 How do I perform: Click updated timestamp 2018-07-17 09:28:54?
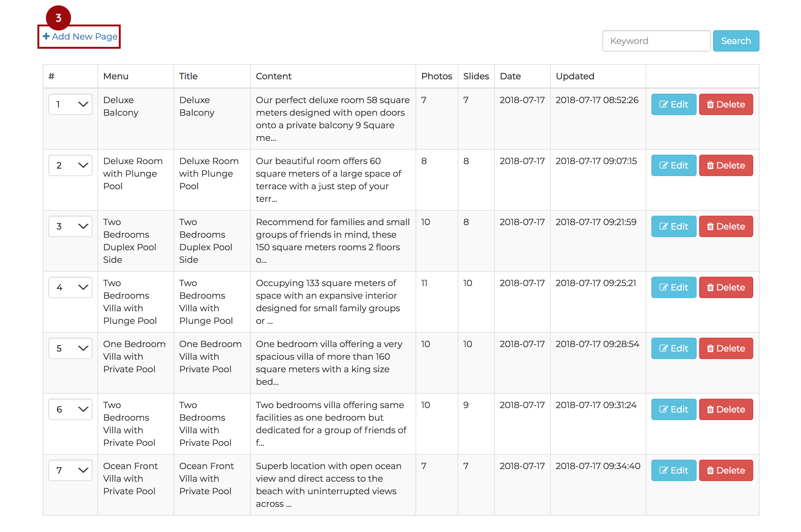pyautogui.click(x=597, y=344)
